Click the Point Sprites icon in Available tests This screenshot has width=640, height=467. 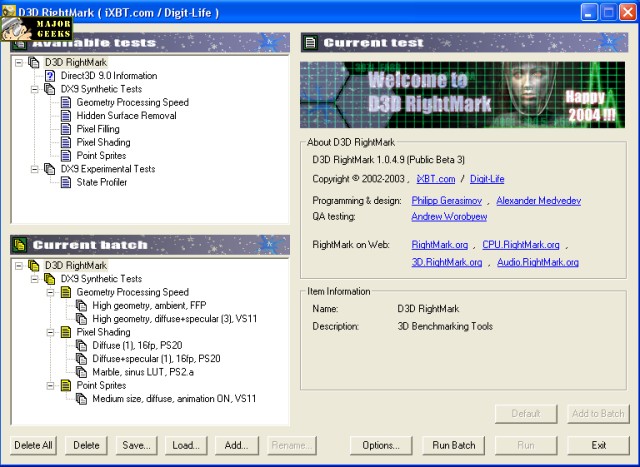(66, 156)
